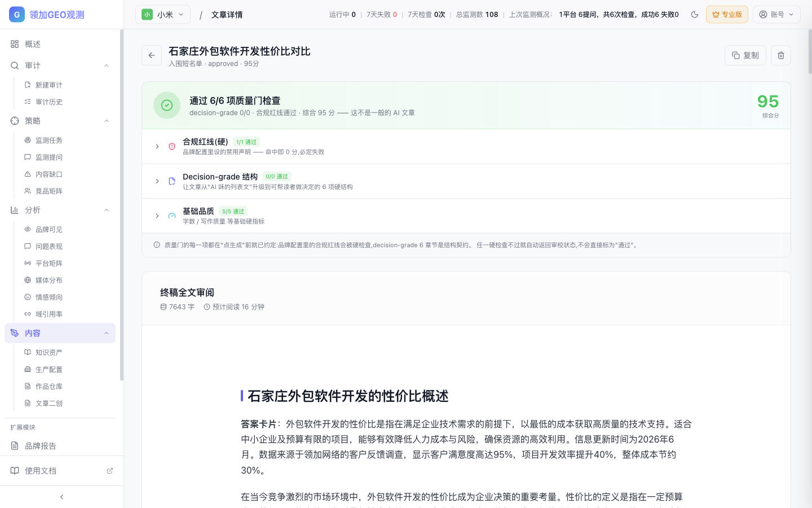Collapse the 分析 section chevron
Image resolution: width=812 pixels, height=508 pixels.
pos(107,210)
